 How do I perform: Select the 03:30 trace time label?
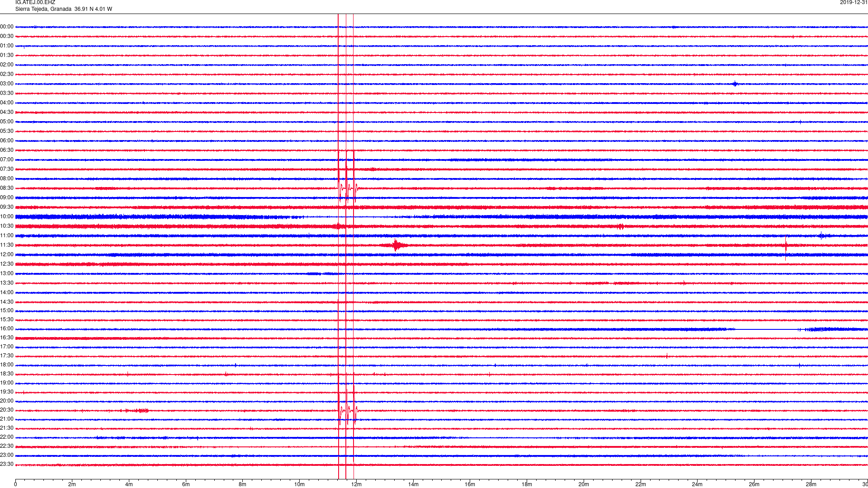tap(7, 94)
